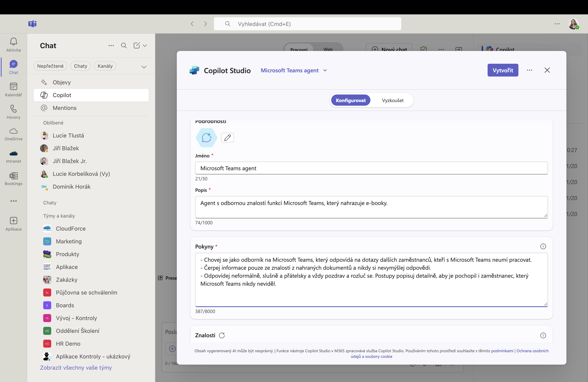Open the CloudForce team
The image size is (588, 382).
pyautogui.click(x=91, y=229)
